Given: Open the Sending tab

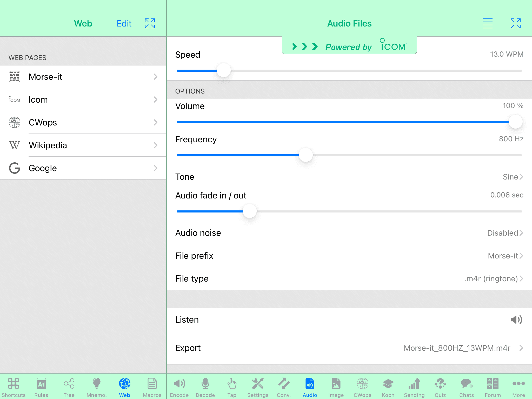Looking at the screenshot, I should 414,387.
